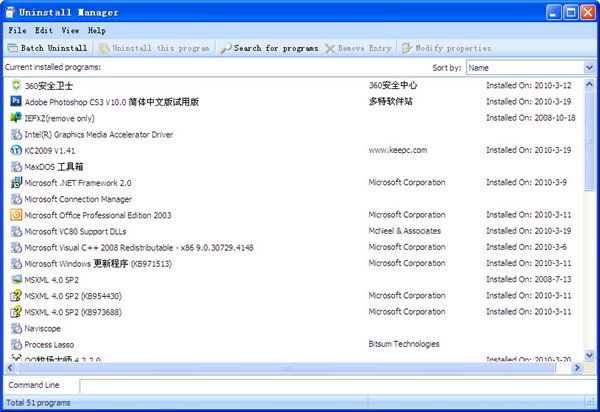Click the MSXML 4.0 SP2 icon without a KB number

point(16,279)
